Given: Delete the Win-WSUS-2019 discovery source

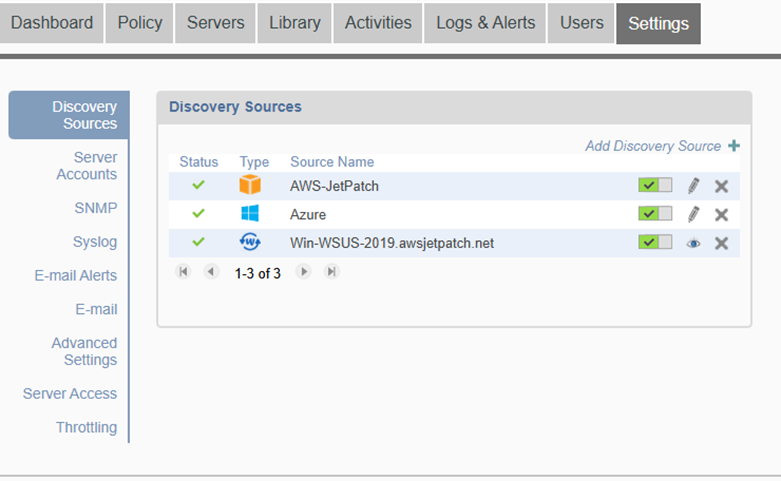Looking at the screenshot, I should click(721, 243).
